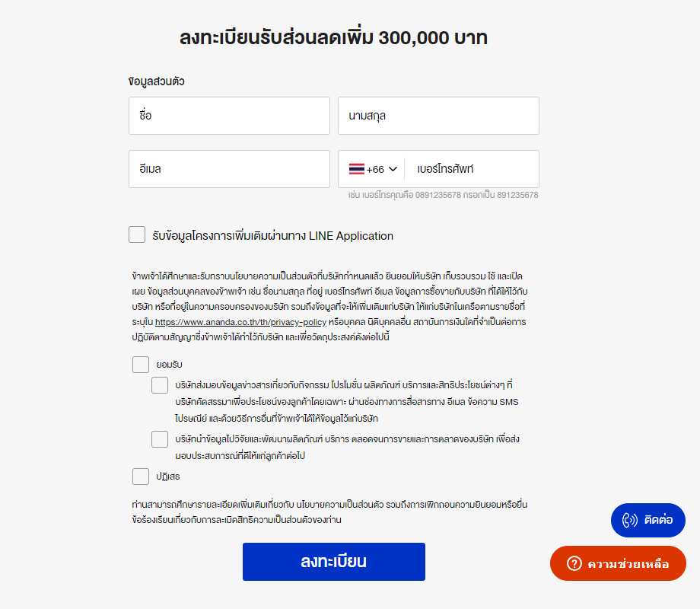Image resolution: width=700 pixels, height=609 pixels.
Task: Tick the LINE Application updates checkbox
Action: pos(137,234)
